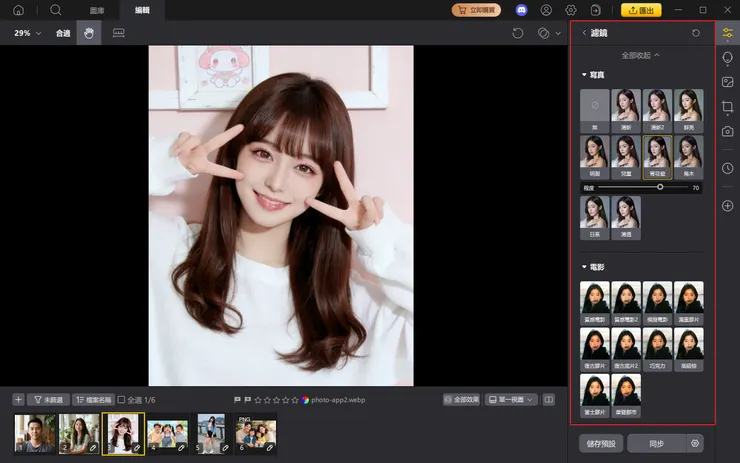This screenshot has width=740, height=463.
Task: Open the user account icon
Action: [546, 10]
